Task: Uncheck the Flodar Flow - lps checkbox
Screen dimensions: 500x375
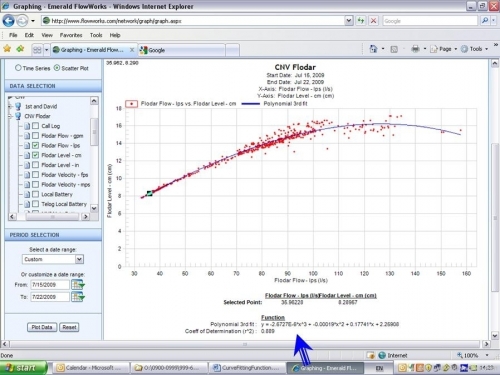Action: [35, 145]
